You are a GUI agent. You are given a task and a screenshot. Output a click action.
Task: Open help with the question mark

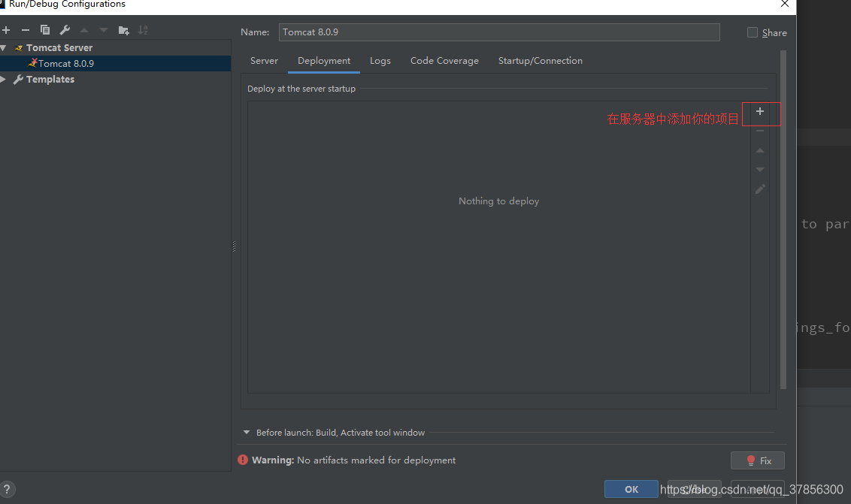coord(7,489)
